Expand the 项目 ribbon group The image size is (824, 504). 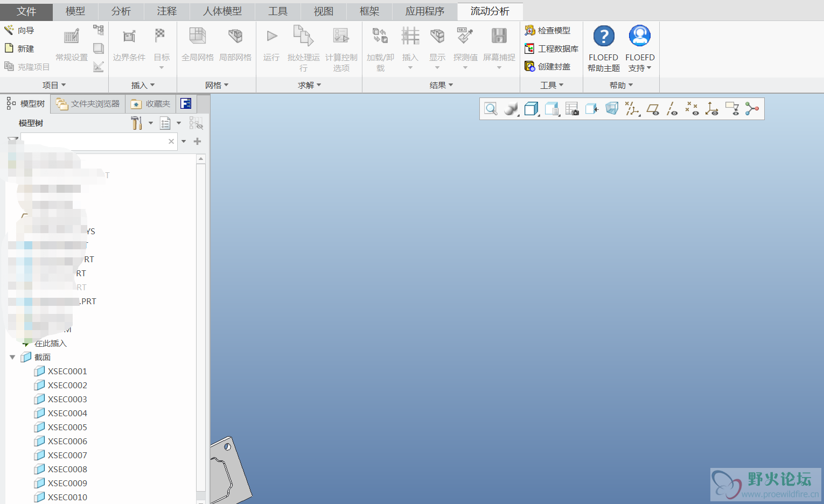[x=54, y=85]
